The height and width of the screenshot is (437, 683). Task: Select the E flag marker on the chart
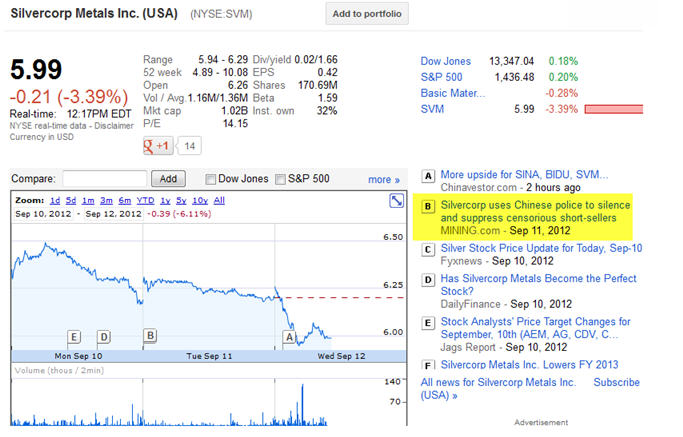tap(74, 337)
